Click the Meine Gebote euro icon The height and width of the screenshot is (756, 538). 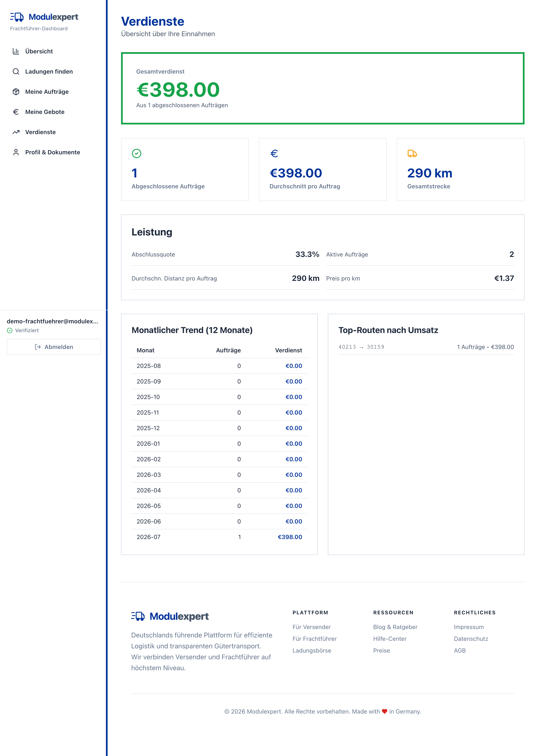(16, 112)
